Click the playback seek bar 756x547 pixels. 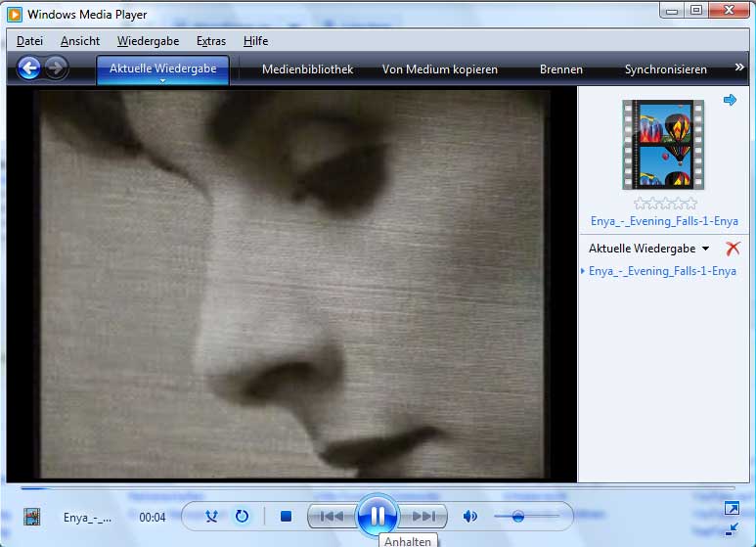[378, 488]
